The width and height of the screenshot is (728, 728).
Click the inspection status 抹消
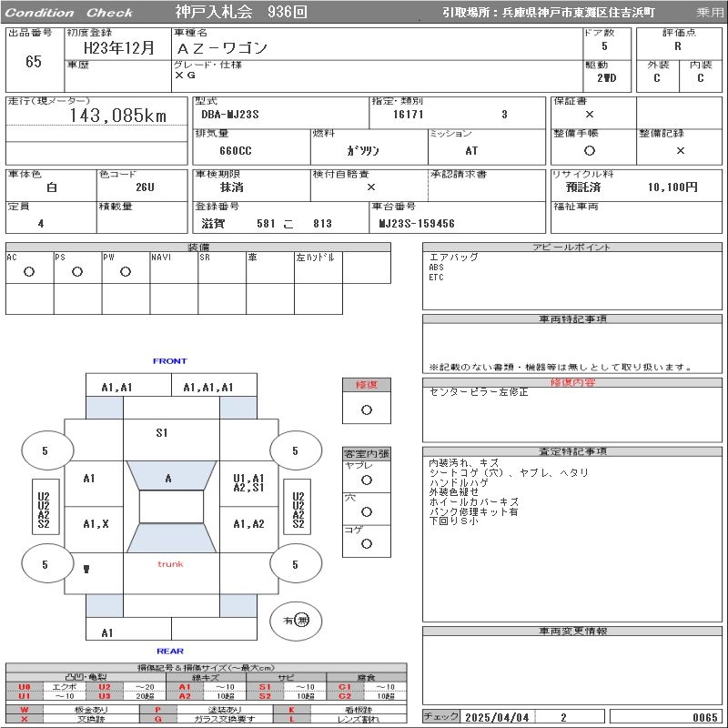pos(232,187)
